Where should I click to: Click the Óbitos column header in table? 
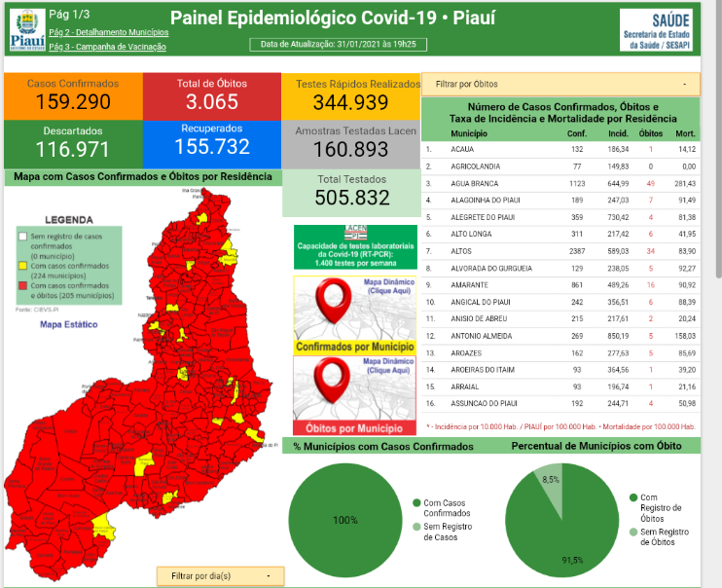(x=650, y=132)
